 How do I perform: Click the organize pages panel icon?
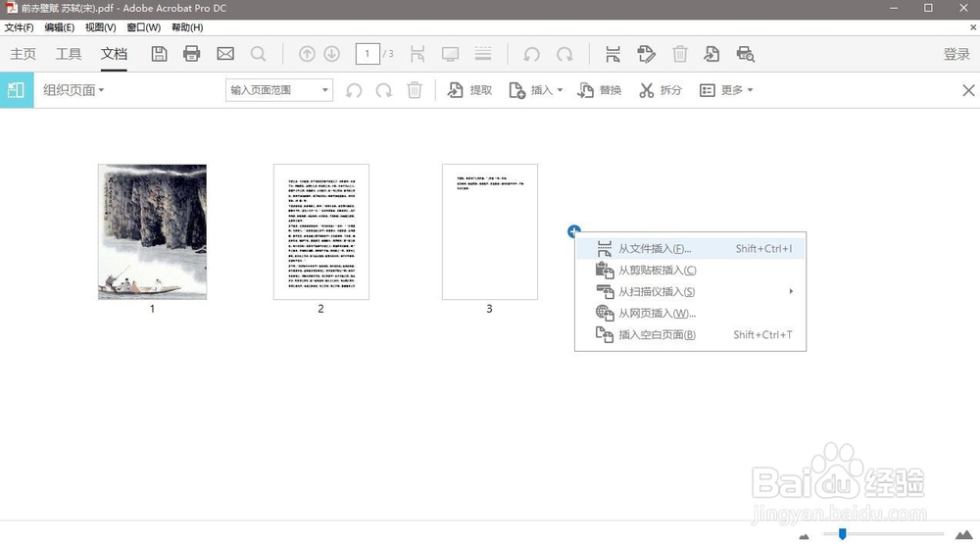pos(17,90)
